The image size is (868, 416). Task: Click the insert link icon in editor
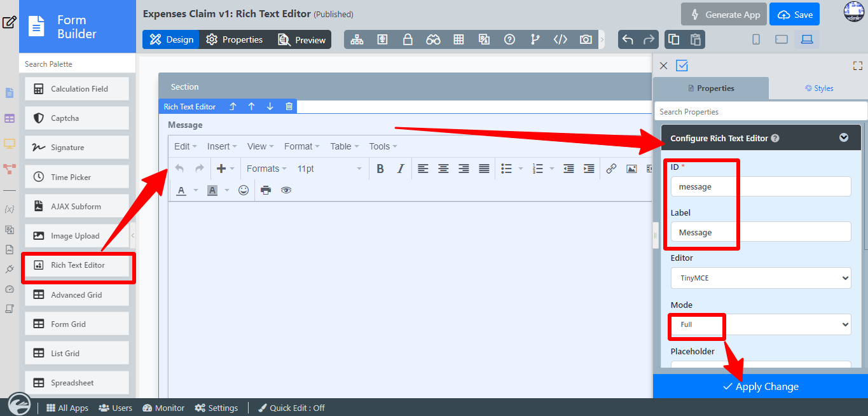[x=611, y=169]
